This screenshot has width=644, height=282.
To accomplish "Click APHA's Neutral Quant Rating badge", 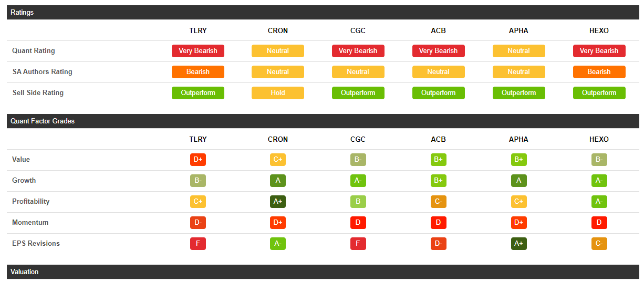I will coord(518,51).
